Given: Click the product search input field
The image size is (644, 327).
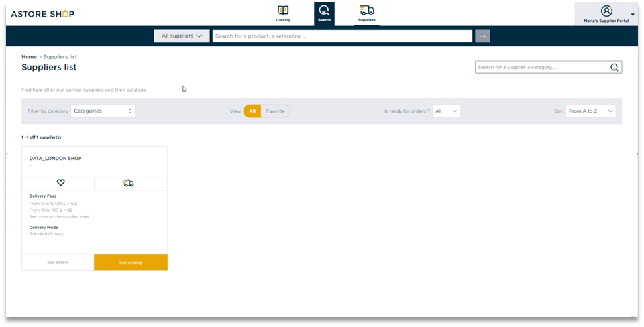Looking at the screenshot, I should pos(342,36).
